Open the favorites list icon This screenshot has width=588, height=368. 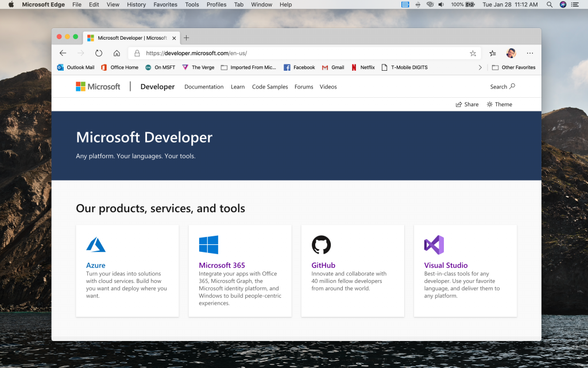point(493,53)
